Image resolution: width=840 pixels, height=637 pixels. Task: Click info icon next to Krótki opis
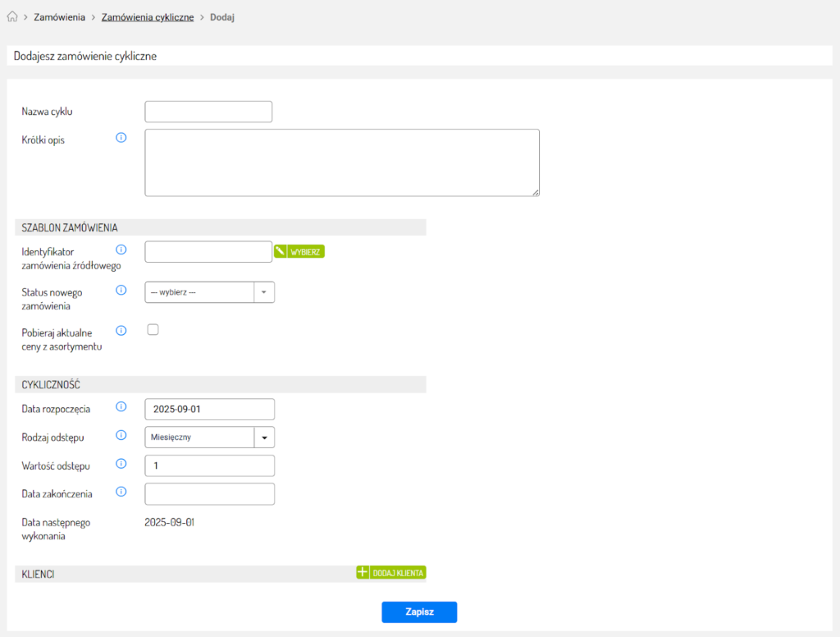pyautogui.click(x=121, y=138)
